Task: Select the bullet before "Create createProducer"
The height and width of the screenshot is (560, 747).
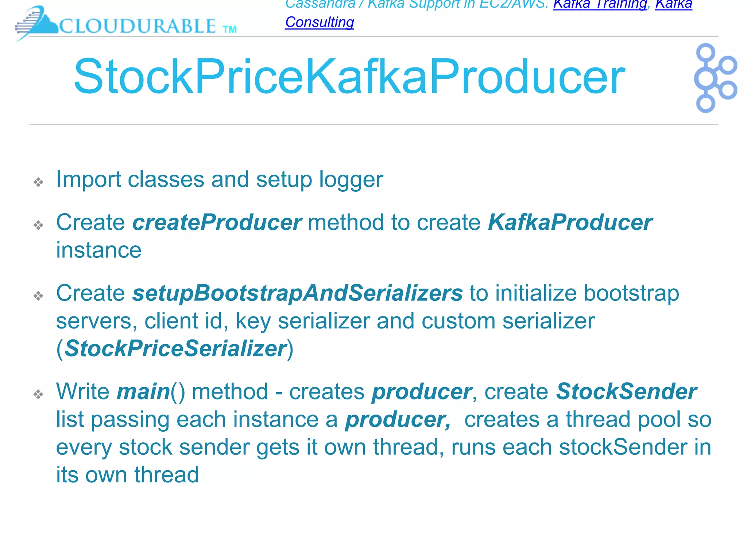Action: click(38, 225)
